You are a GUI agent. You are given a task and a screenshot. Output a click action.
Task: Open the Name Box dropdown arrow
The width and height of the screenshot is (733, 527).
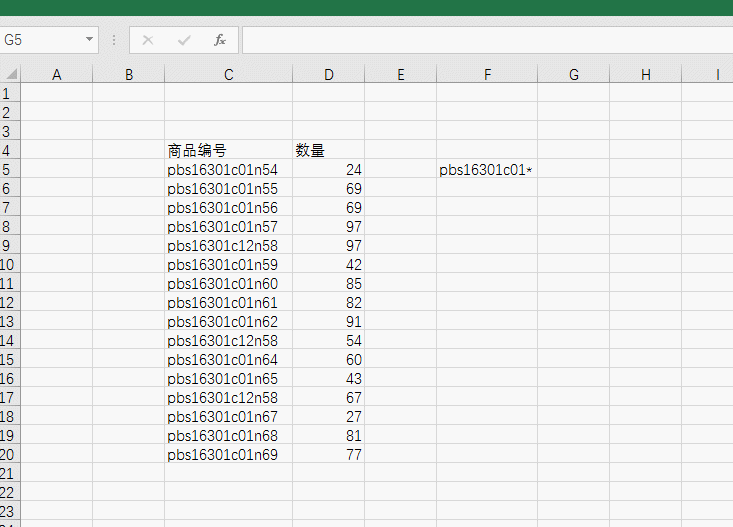[x=90, y=40]
